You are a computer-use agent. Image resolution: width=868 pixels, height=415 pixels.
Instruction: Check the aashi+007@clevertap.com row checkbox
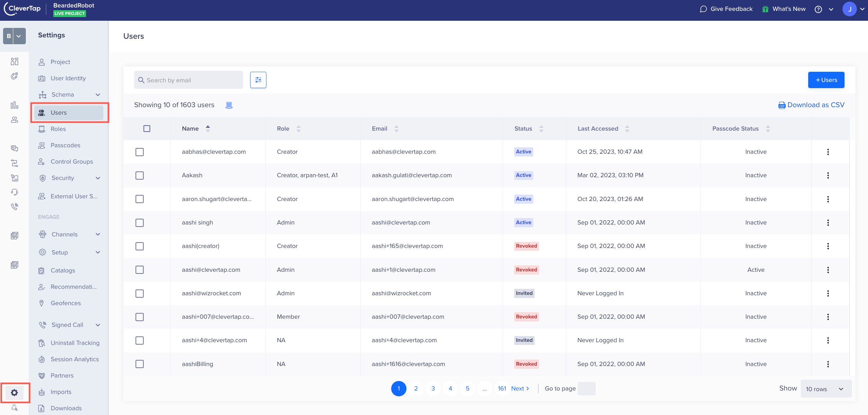(139, 317)
